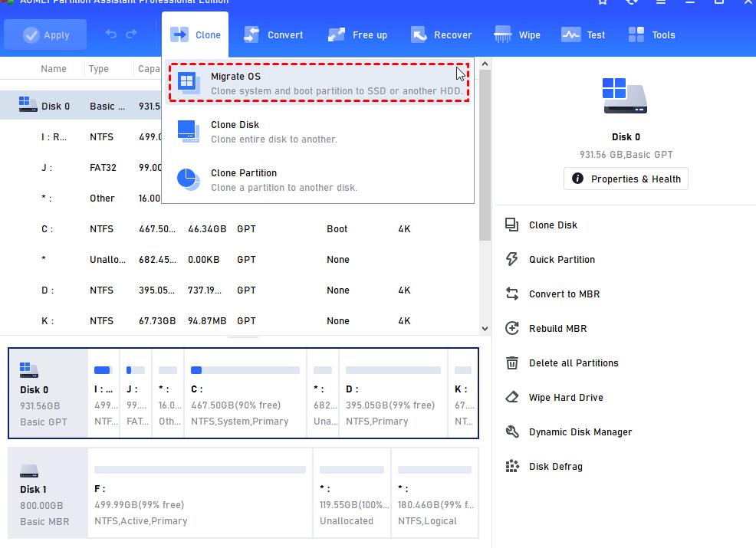This screenshot has width=756, height=548.
Task: Select 119.55GB Unallocated block on Disk 1
Action: click(x=352, y=493)
